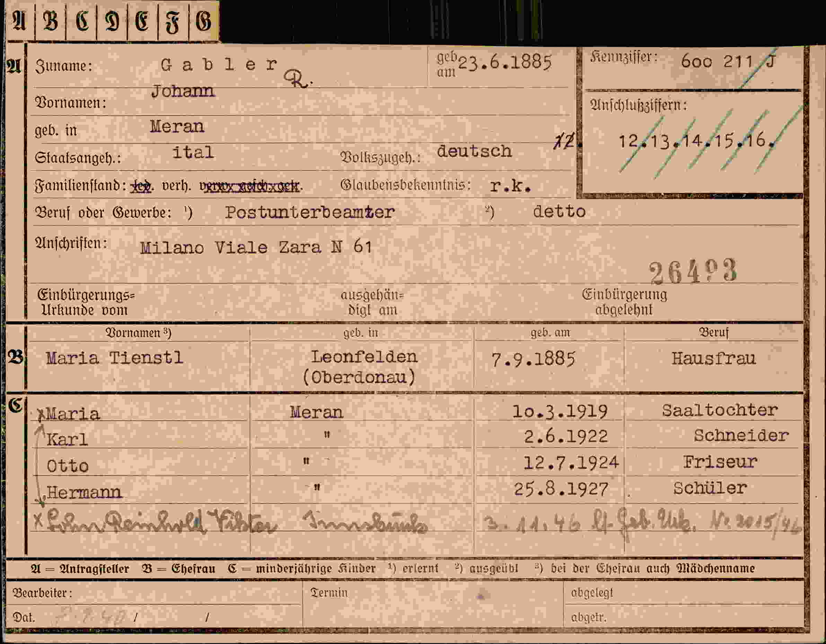Select index tab letter B
Image resolution: width=826 pixels, height=644 pixels.
[50, 20]
